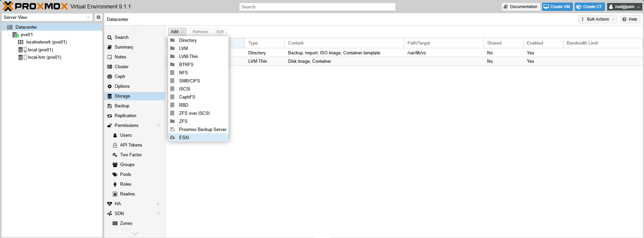Click the Notes icon in sidebar

click(x=110, y=57)
